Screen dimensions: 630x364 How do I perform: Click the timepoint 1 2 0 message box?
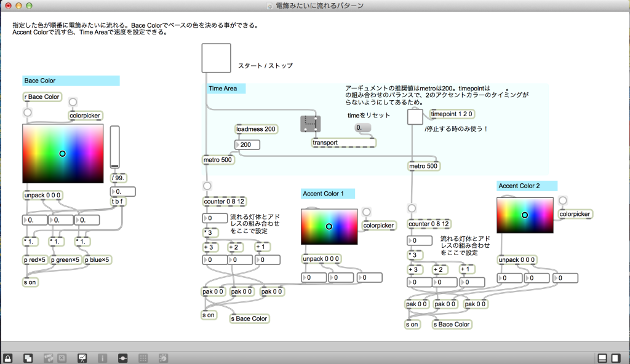(453, 114)
